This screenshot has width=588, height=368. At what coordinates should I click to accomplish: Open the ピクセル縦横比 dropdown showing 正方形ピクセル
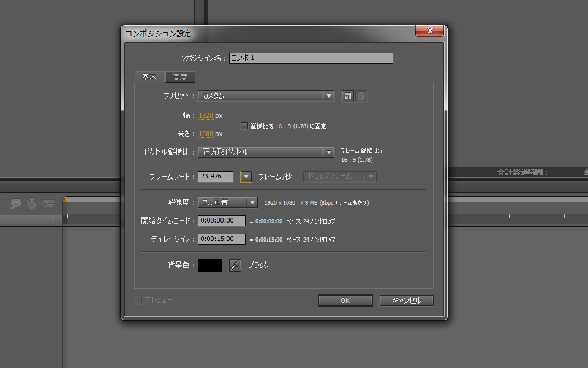click(x=266, y=152)
